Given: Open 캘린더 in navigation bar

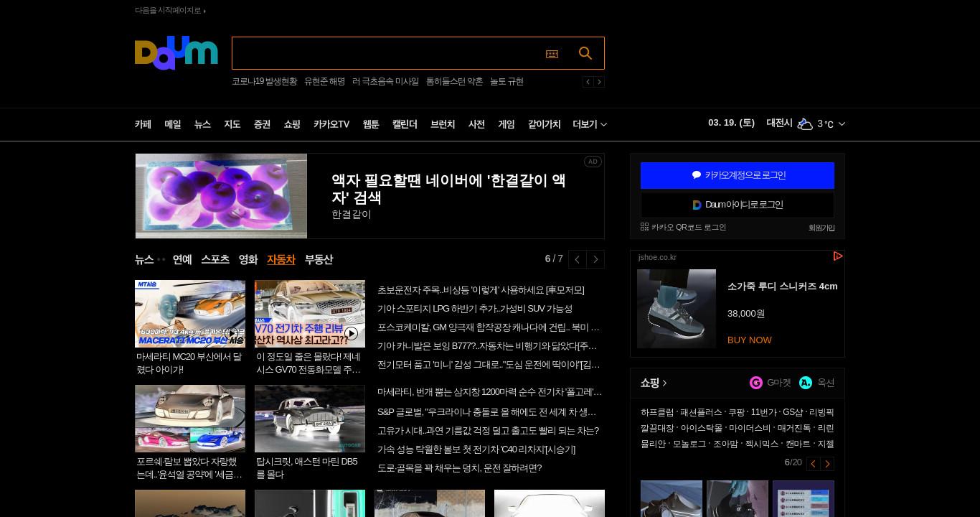Looking at the screenshot, I should 405,124.
